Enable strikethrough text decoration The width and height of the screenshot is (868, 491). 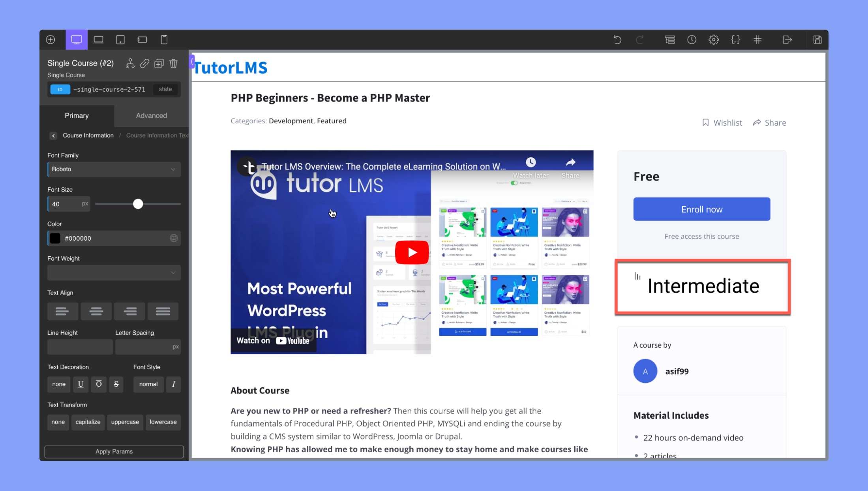116,384
